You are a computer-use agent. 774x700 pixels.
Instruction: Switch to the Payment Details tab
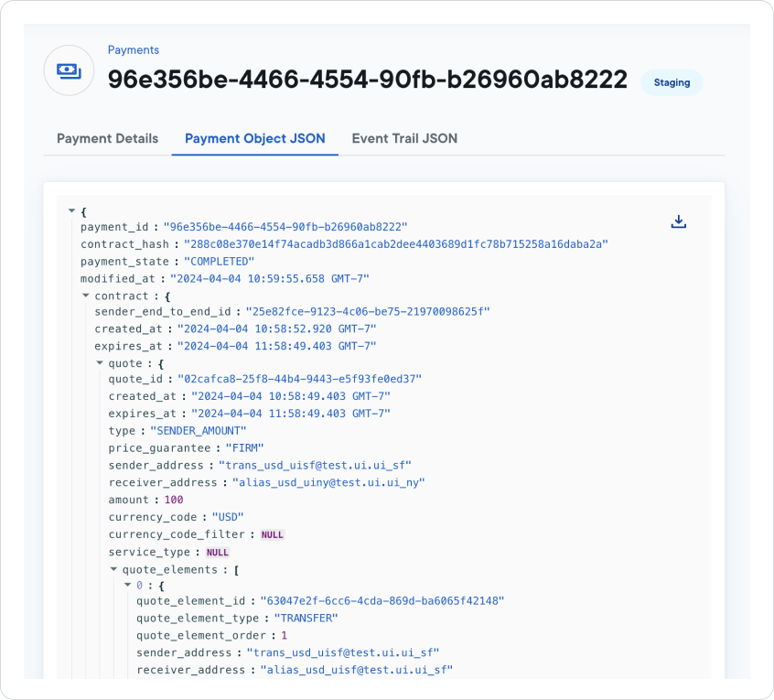pos(106,138)
